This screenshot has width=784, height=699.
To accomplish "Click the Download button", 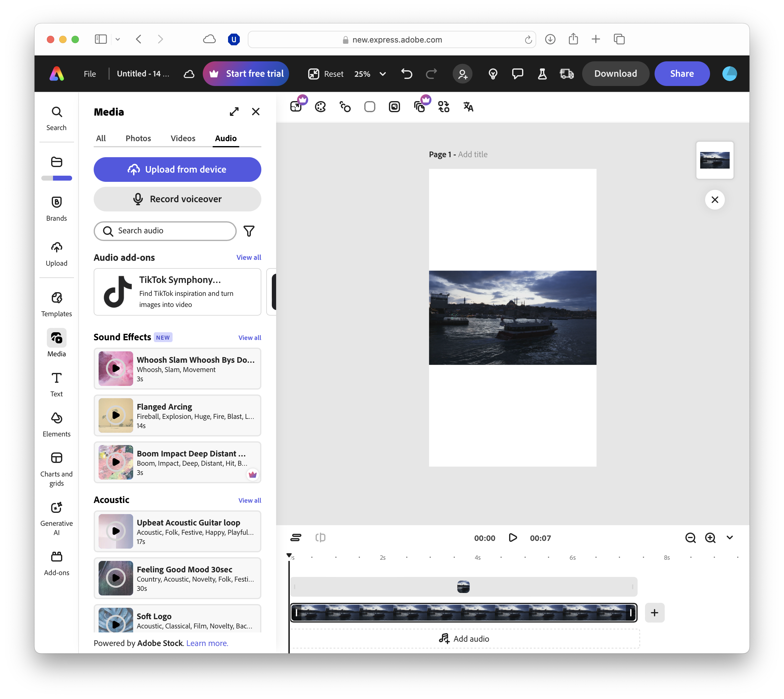I will click(x=615, y=74).
